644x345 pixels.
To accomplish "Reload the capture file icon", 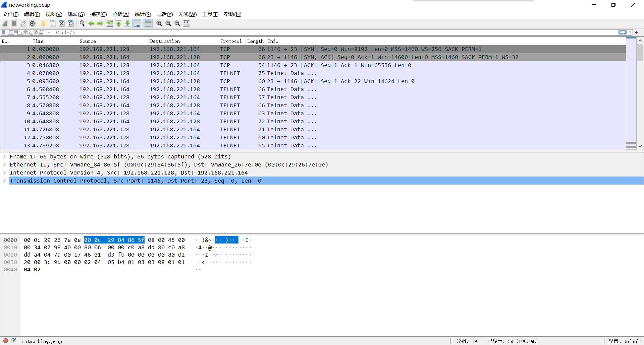I will 70,23.
